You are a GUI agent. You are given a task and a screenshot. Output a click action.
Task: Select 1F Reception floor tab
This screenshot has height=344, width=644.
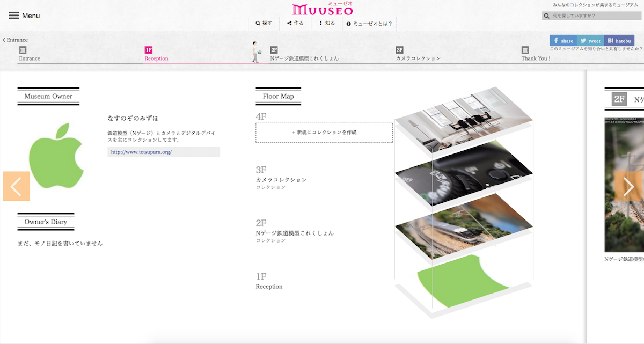[156, 58]
